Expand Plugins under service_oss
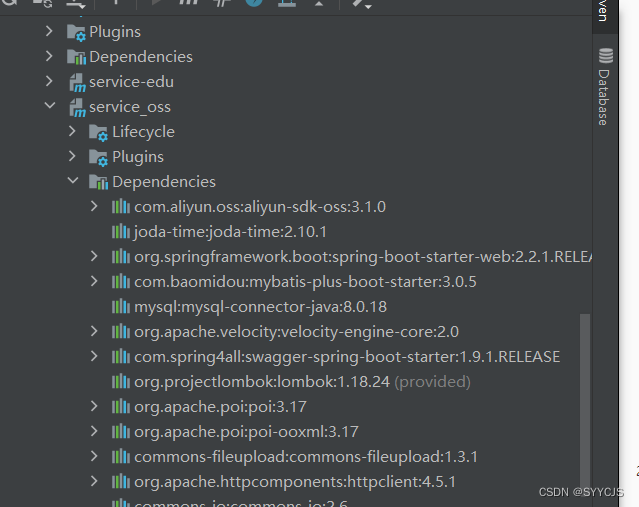Image resolution: width=639 pixels, height=507 pixels. tap(72, 157)
